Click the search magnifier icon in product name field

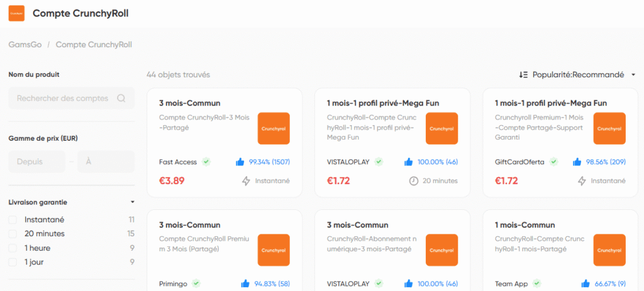(x=121, y=99)
